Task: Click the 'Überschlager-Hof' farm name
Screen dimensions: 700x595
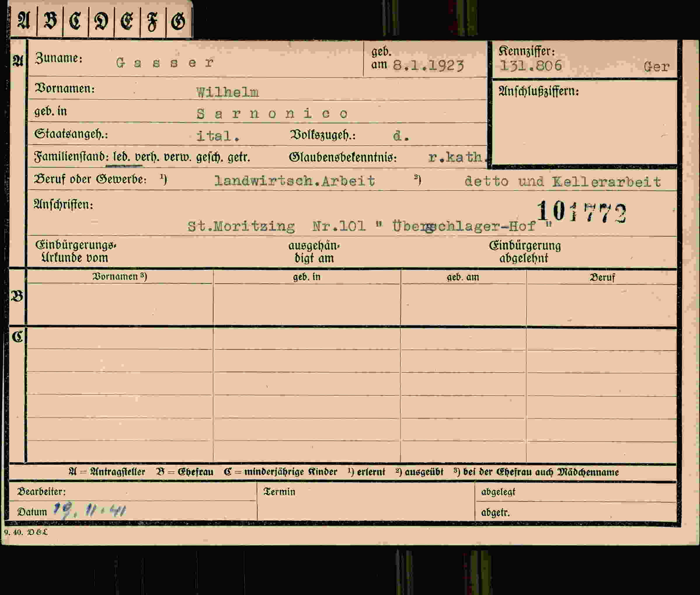Action: 464,226
